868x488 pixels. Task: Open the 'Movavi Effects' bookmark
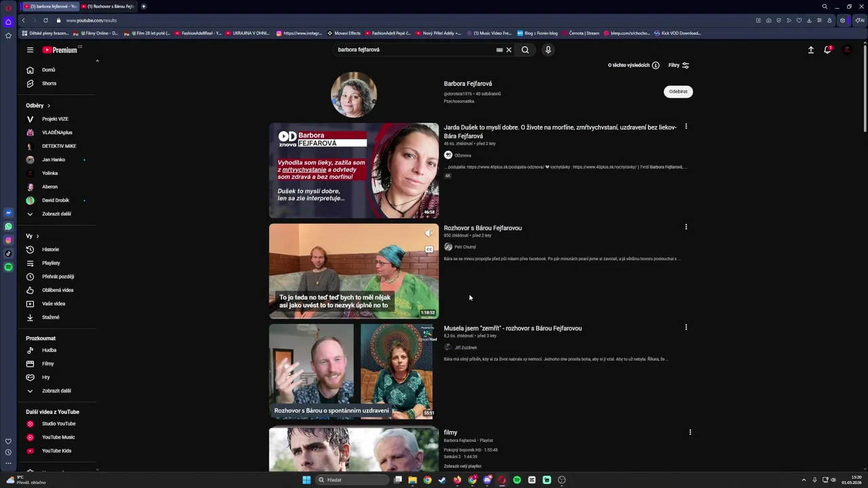[344, 33]
